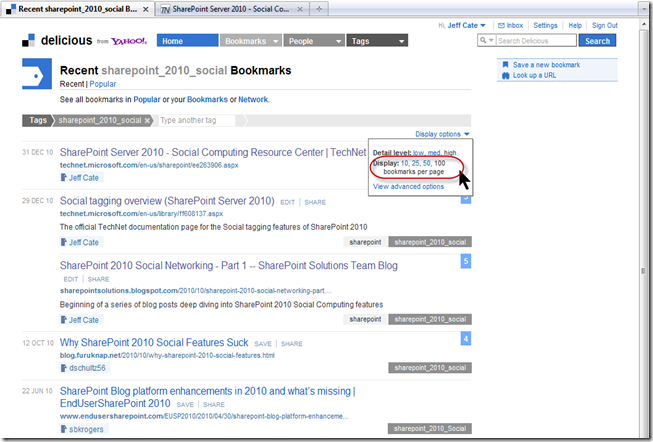This screenshot has width=653, height=442.
Task: Show 10 bookmarks per page
Action: 404,163
